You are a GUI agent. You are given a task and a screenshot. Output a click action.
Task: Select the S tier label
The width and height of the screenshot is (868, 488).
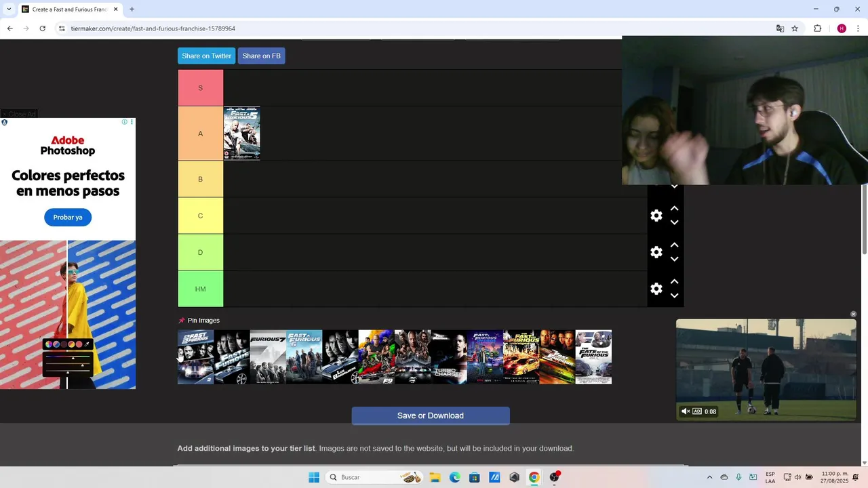(201, 88)
